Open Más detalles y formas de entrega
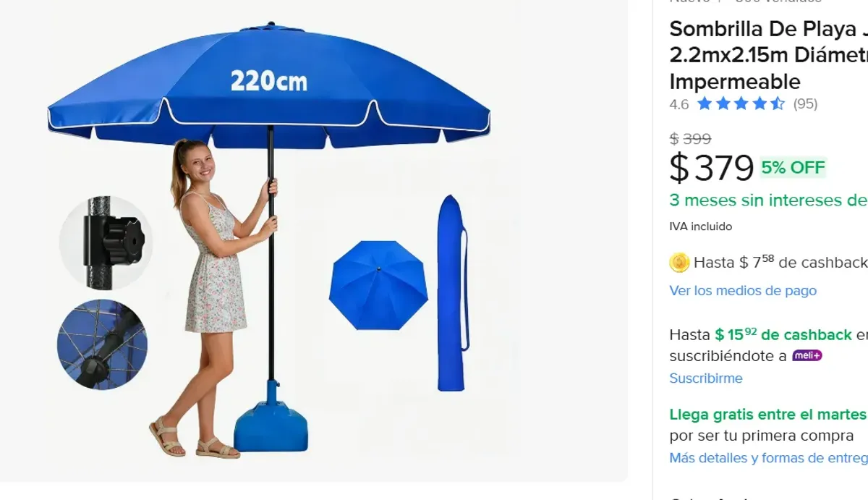This screenshot has height=500, width=868. 768,458
